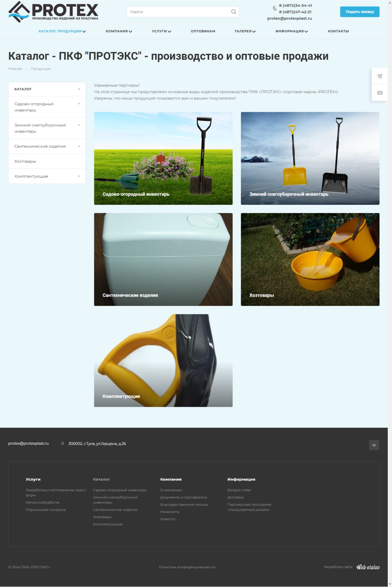Open footer link Вопрос-ответ
This screenshot has width=392, height=587.
click(x=239, y=490)
